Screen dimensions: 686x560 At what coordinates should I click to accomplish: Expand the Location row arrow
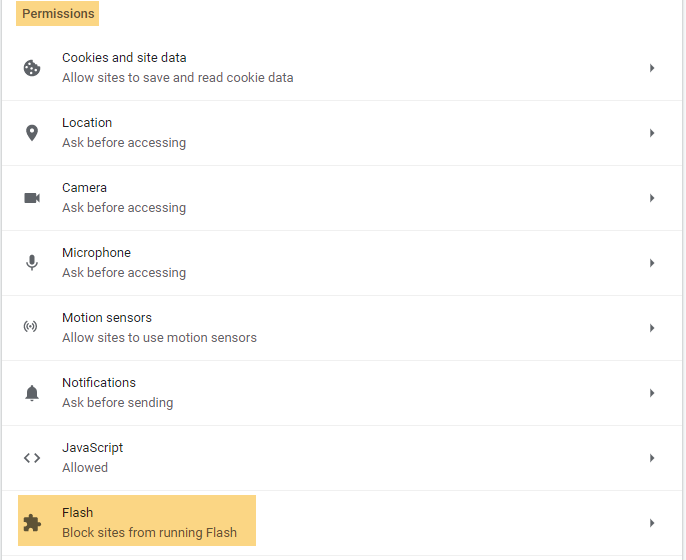click(652, 133)
